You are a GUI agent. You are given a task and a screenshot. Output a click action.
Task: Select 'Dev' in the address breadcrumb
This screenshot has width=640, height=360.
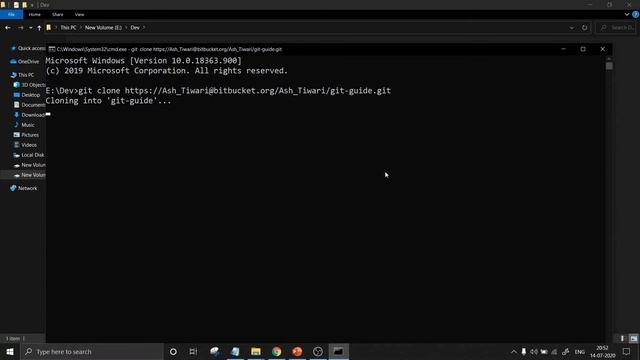click(135, 28)
